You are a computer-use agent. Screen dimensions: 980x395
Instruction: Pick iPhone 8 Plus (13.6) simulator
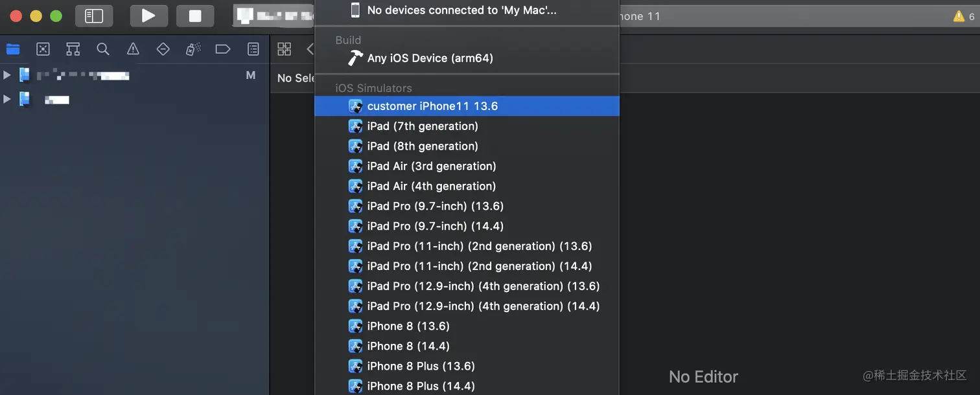pos(421,367)
